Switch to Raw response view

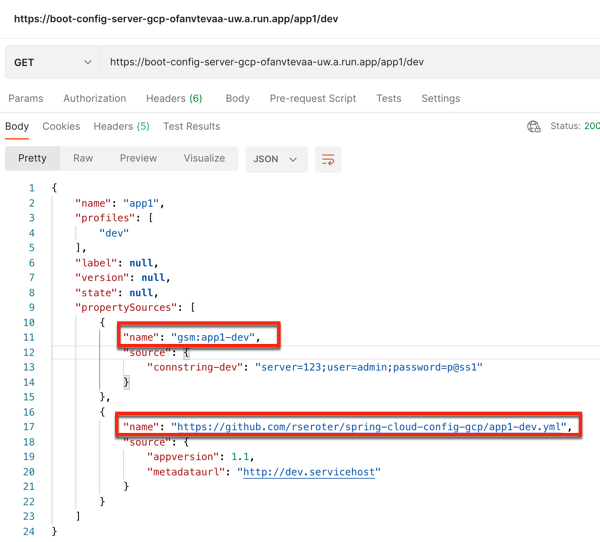coord(83,158)
